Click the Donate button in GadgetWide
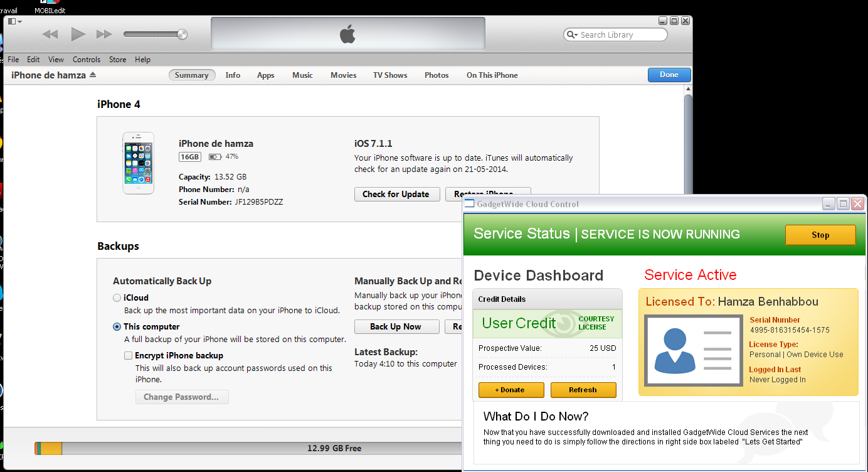868x472 pixels. pyautogui.click(x=511, y=390)
